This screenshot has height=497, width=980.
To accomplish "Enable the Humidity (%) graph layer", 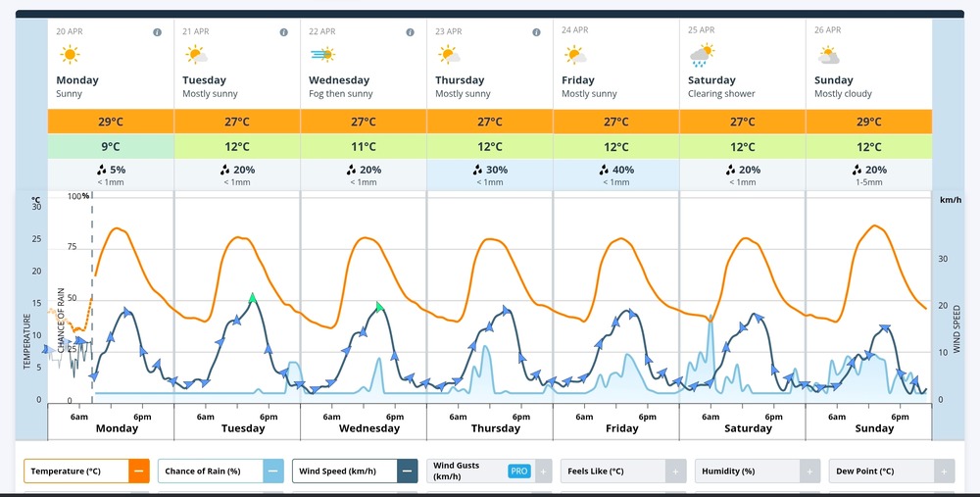I will (810, 472).
